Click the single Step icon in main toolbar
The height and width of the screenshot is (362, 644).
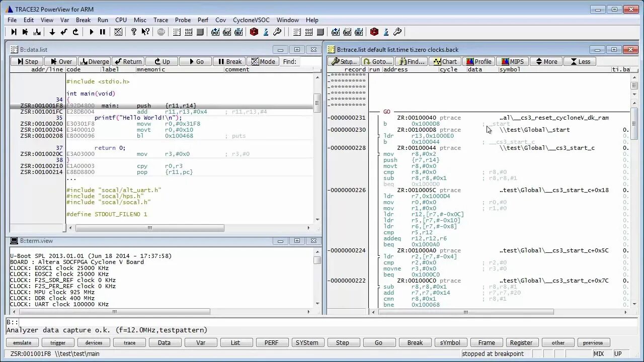14,32
